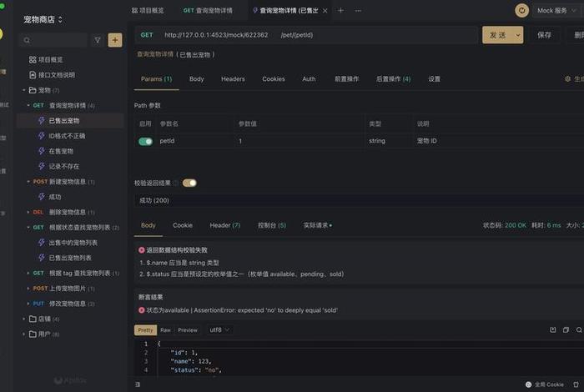The height and width of the screenshot is (392, 584).
Task: Toggle the petId parameter enable switch
Action: [145, 142]
